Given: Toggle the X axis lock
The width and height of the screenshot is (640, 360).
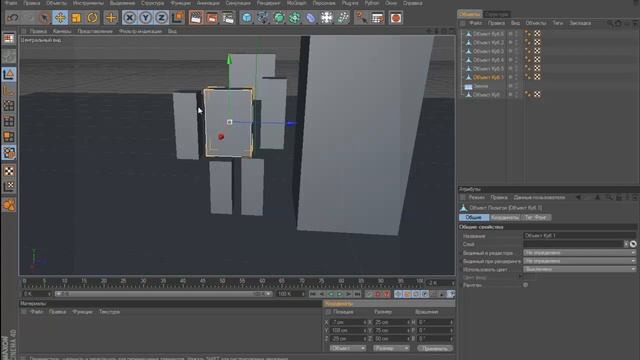Looking at the screenshot, I should [129, 18].
